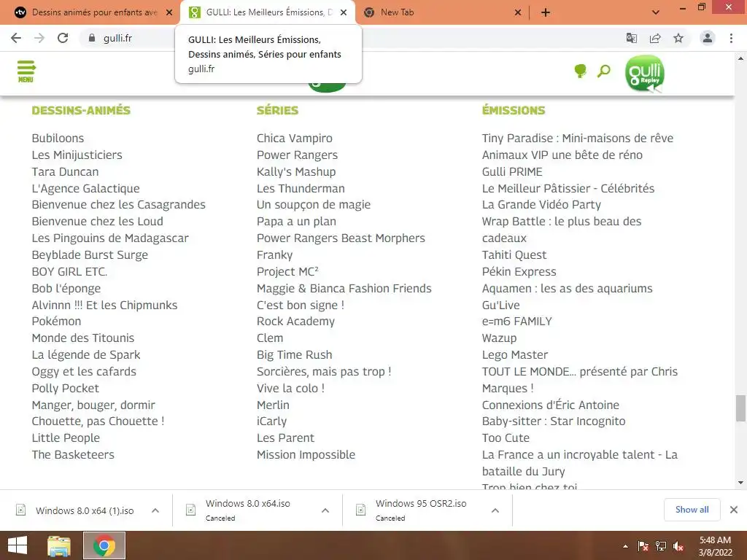
Task: Close the GULLI tab
Action: coord(344,12)
